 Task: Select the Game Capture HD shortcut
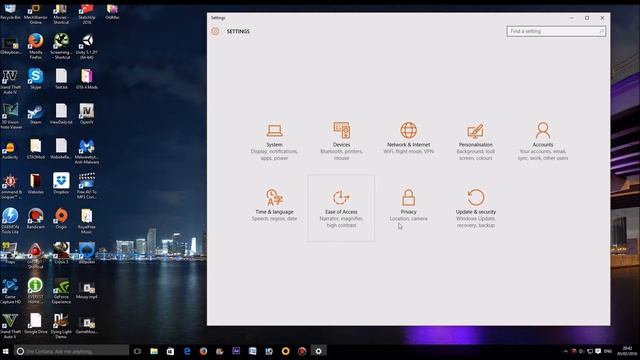10,291
